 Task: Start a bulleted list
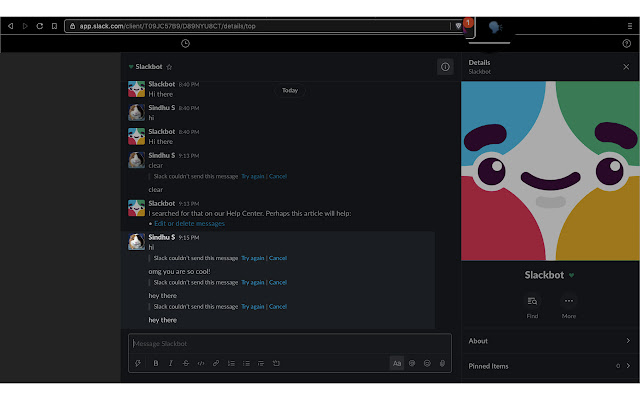pos(246,363)
